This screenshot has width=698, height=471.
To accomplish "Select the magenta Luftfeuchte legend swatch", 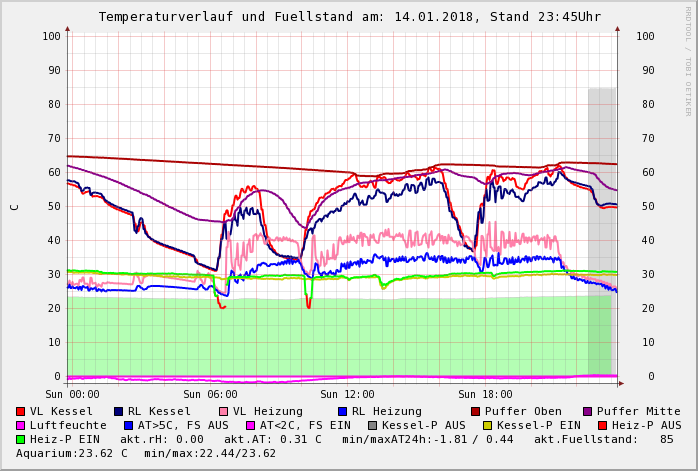I will pyautogui.click(x=21, y=425).
